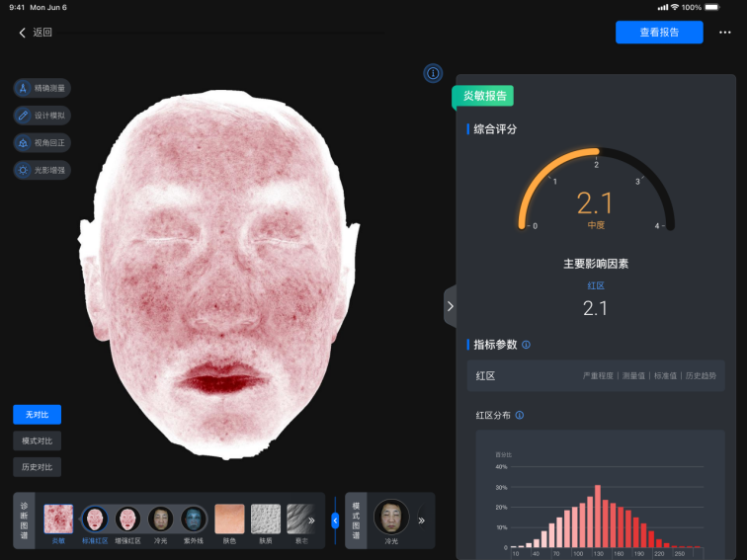Choose the 紫外线 UV face map

[194, 519]
